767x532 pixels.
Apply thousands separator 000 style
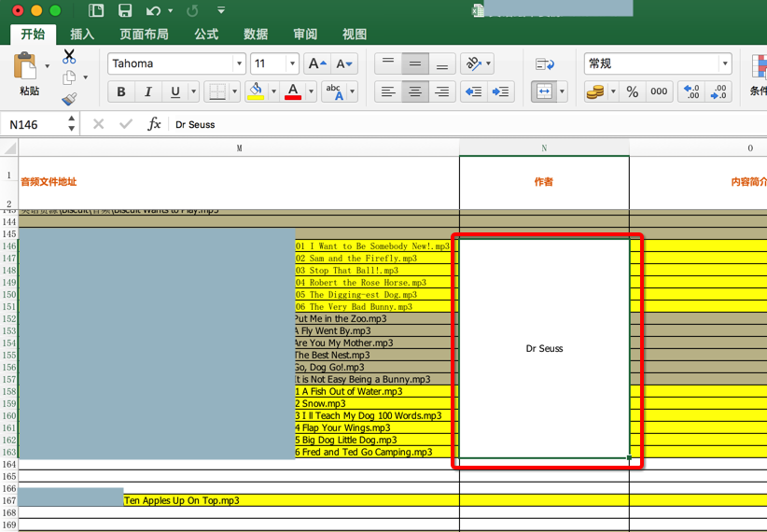coord(659,91)
